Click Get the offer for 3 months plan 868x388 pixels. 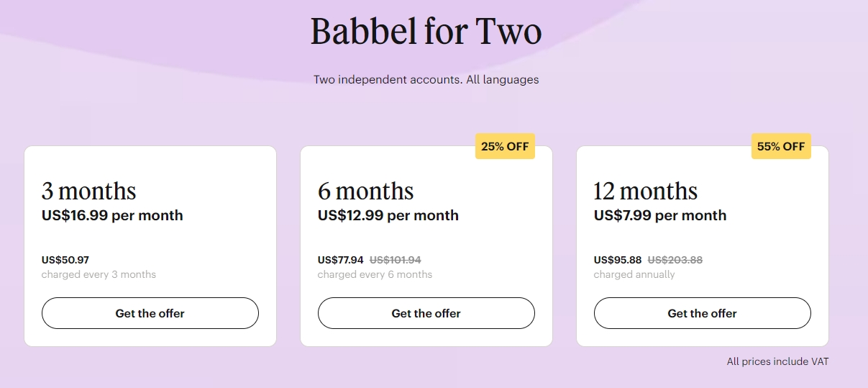pos(150,313)
